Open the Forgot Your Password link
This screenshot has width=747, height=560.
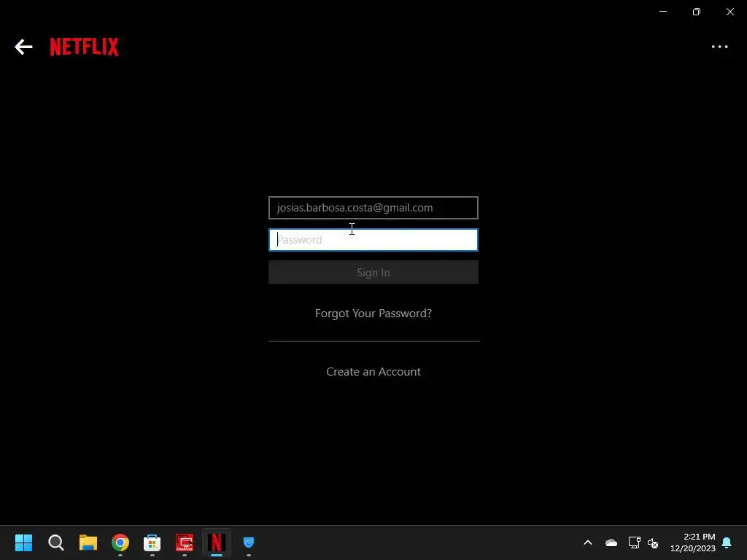tap(373, 314)
